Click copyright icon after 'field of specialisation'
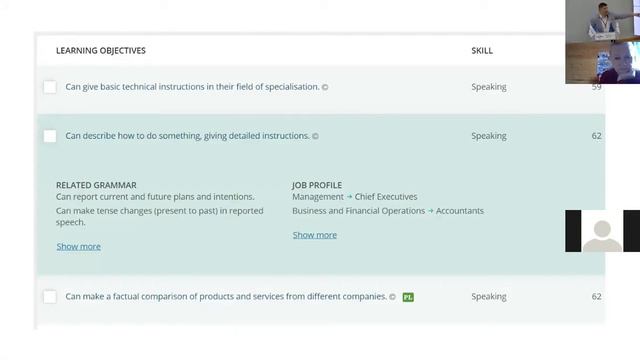 point(325,87)
